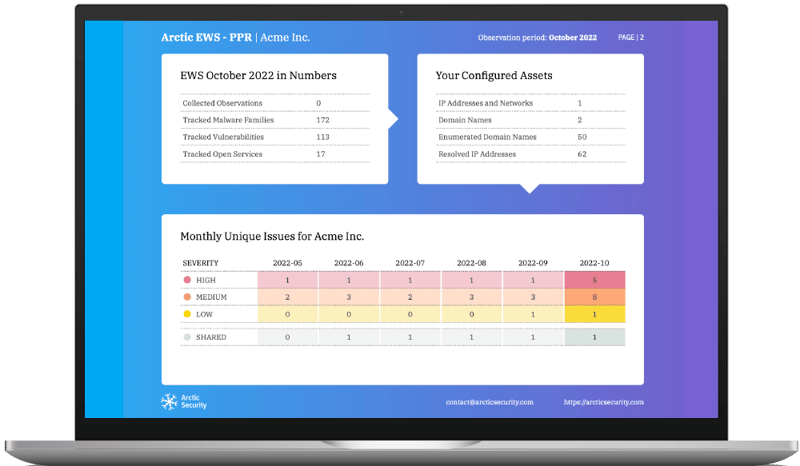Select the MEDIUM severity row label
The height and width of the screenshot is (466, 800).
[x=211, y=297]
